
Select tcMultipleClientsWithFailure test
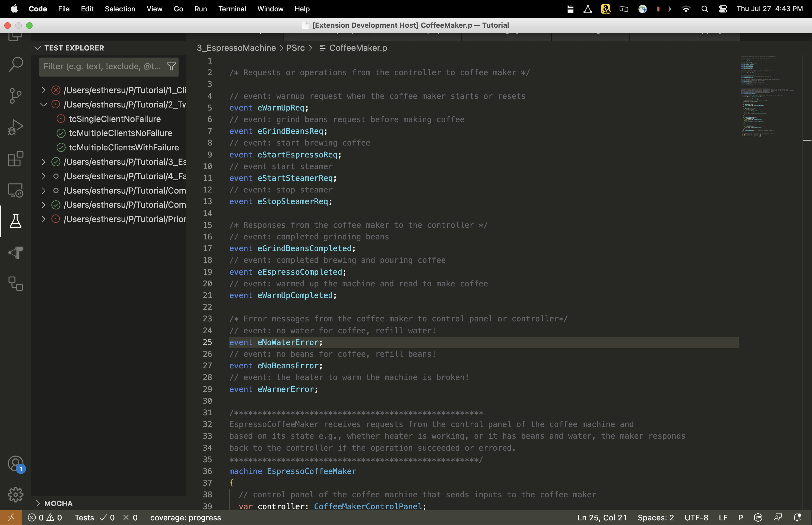[124, 148]
